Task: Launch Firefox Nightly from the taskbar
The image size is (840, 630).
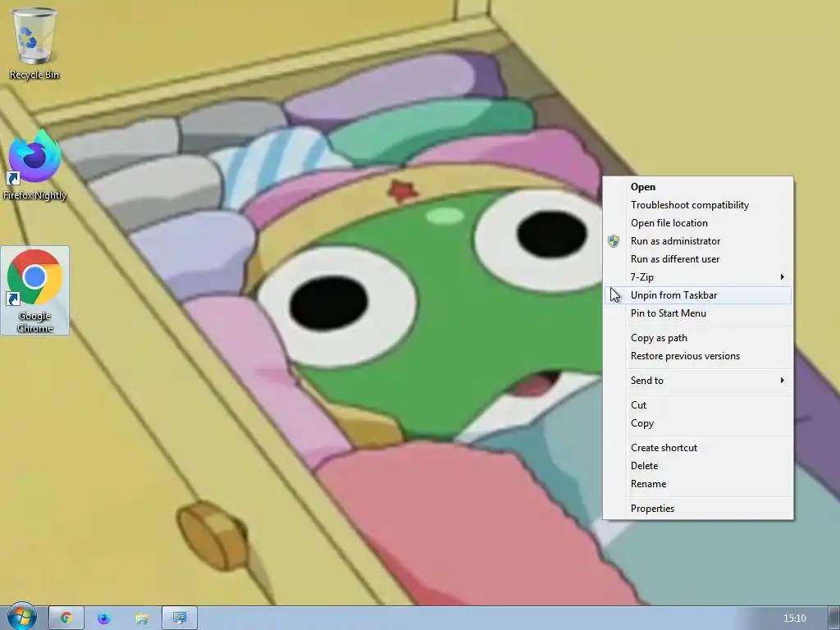Action: [104, 619]
